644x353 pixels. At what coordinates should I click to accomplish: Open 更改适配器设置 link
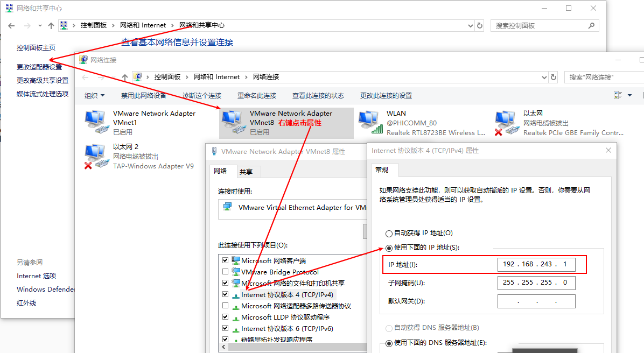[x=39, y=67]
